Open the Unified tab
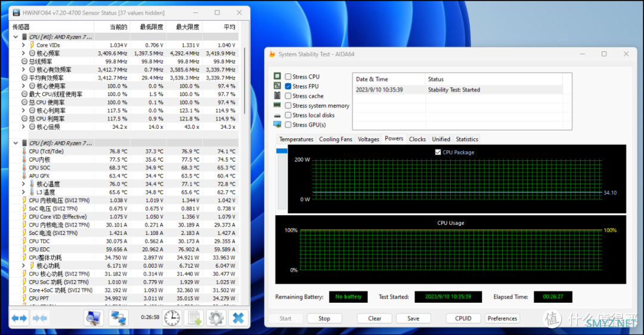The height and width of the screenshot is (335, 644). tap(441, 139)
